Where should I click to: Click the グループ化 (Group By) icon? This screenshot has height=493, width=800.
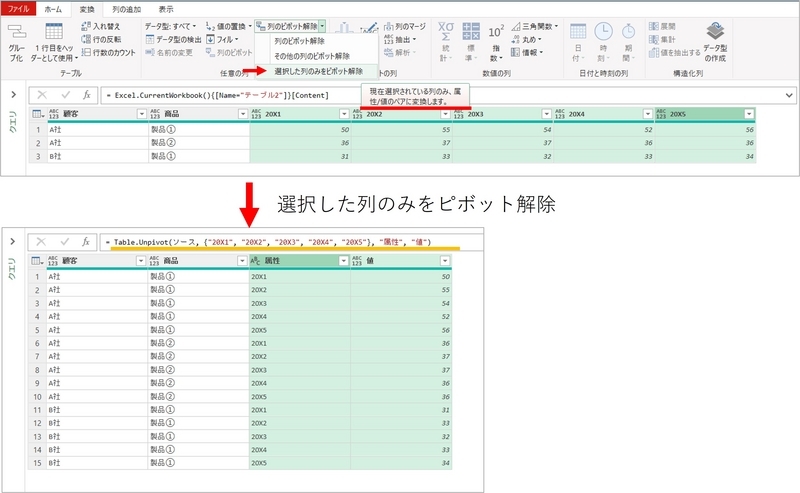17,32
